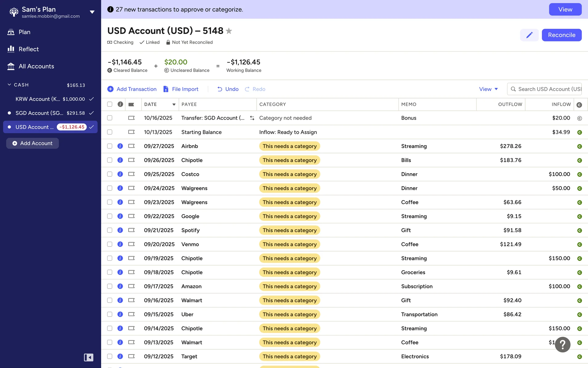
Task: Click the flag icon on Airbnb row
Action: [131, 146]
